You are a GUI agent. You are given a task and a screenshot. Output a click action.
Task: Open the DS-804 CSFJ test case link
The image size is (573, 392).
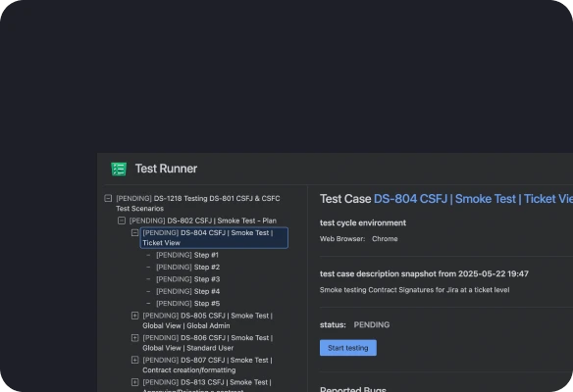[473, 199]
